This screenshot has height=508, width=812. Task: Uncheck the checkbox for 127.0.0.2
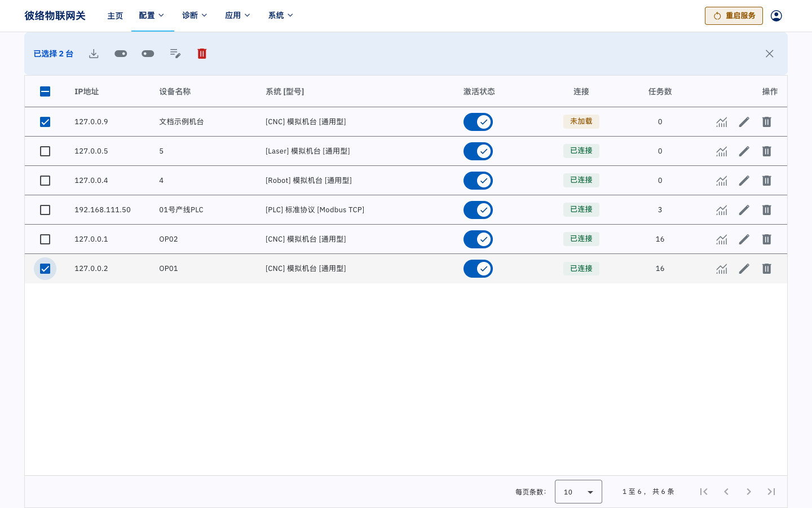pos(45,269)
